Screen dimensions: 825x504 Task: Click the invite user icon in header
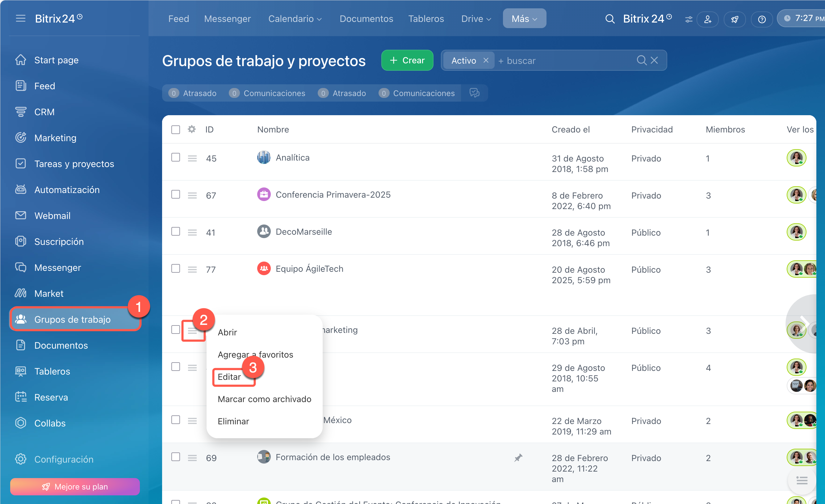pos(707,19)
